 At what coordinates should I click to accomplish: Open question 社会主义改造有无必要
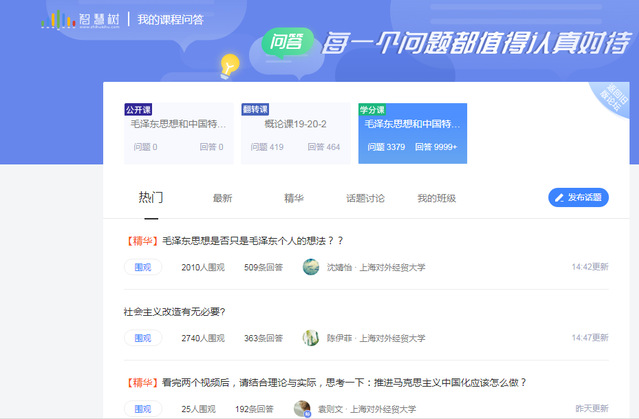point(175,311)
